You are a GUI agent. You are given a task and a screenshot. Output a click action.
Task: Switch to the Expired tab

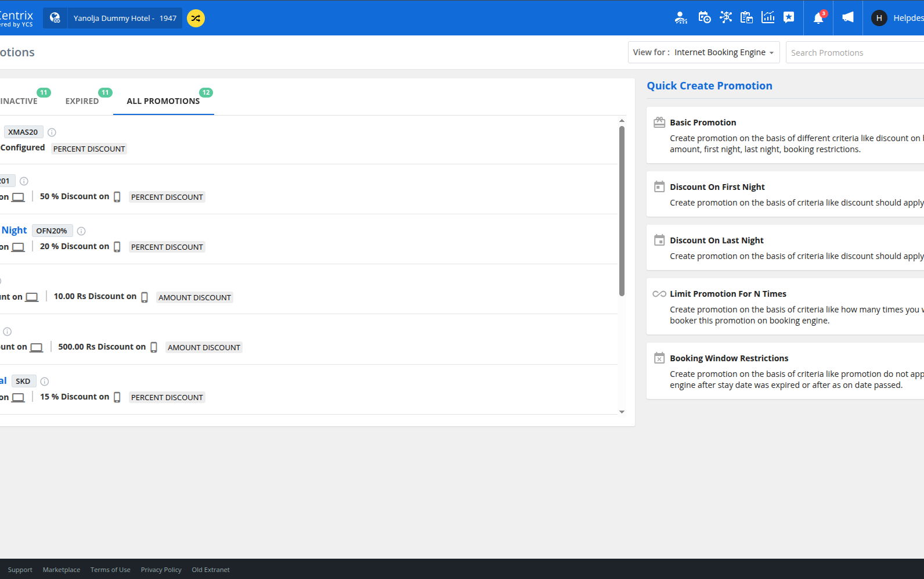pos(82,101)
